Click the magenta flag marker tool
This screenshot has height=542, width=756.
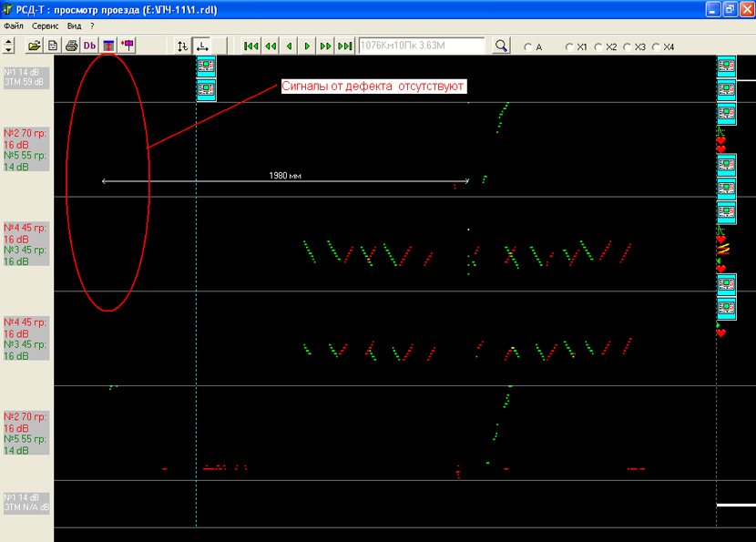(128, 46)
